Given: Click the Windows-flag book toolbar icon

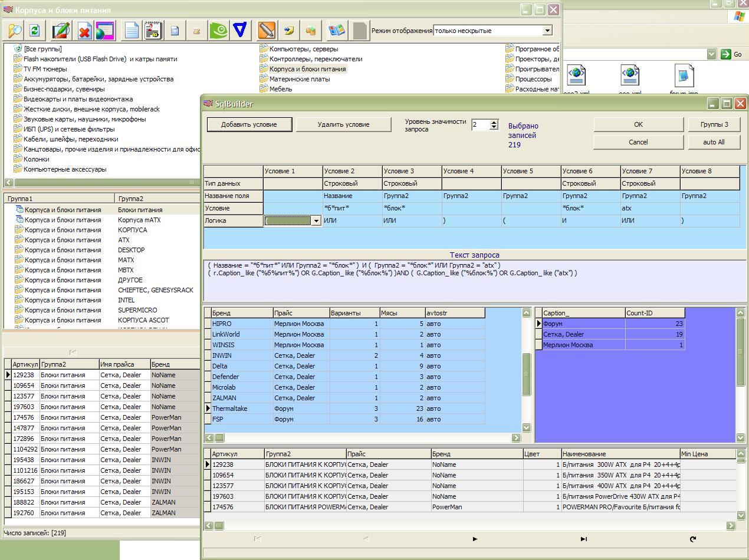Looking at the screenshot, I should pyautogui.click(x=336, y=30).
